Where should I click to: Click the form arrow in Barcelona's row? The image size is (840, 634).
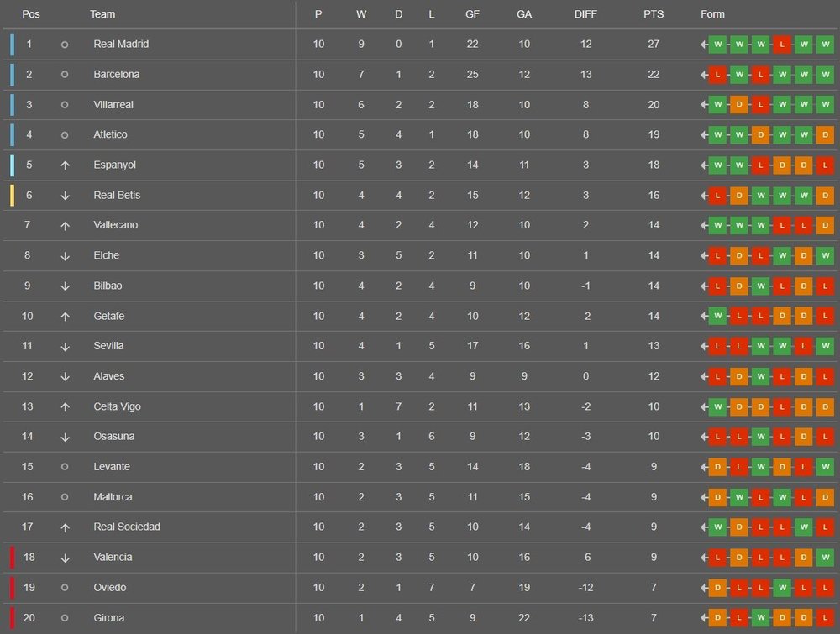[704, 75]
